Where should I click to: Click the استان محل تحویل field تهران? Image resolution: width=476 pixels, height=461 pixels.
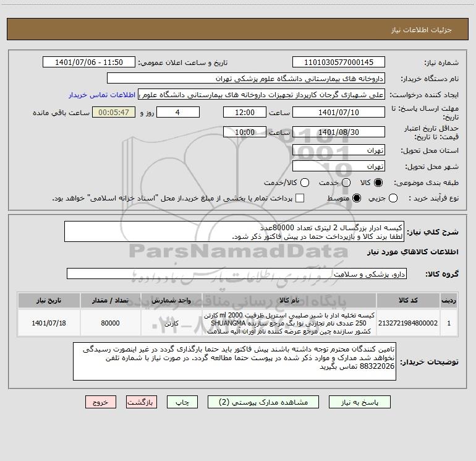click(339, 150)
